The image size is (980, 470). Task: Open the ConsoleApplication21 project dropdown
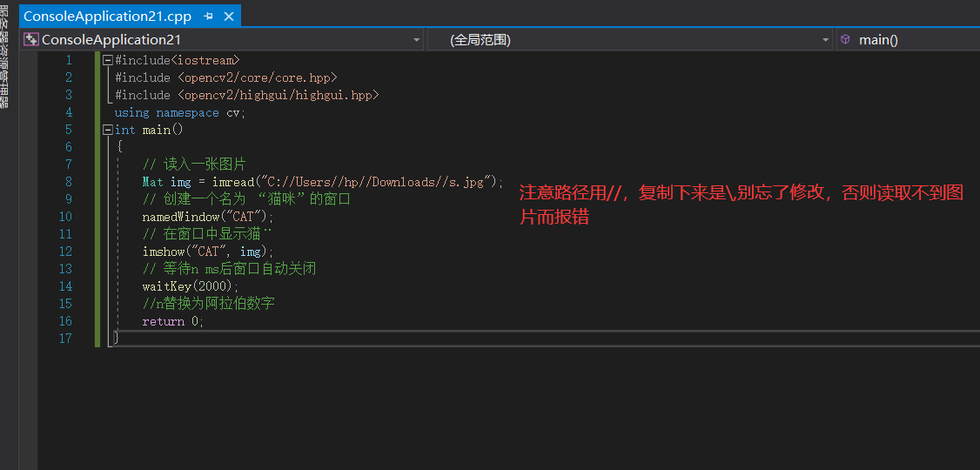[x=417, y=40]
